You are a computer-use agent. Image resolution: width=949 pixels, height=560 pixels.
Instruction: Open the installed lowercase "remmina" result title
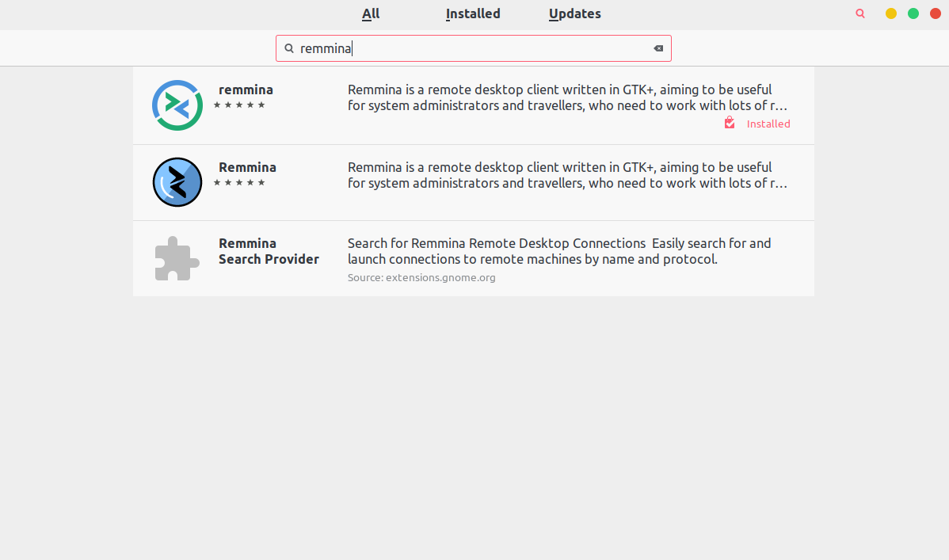click(246, 90)
